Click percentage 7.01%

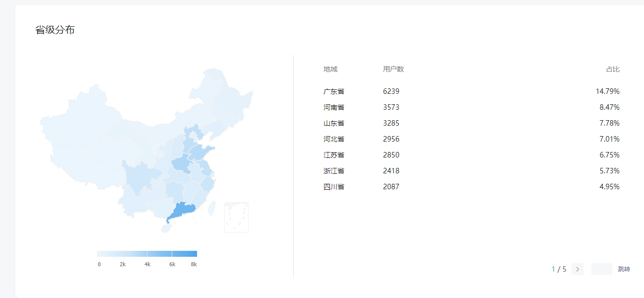pyautogui.click(x=610, y=139)
